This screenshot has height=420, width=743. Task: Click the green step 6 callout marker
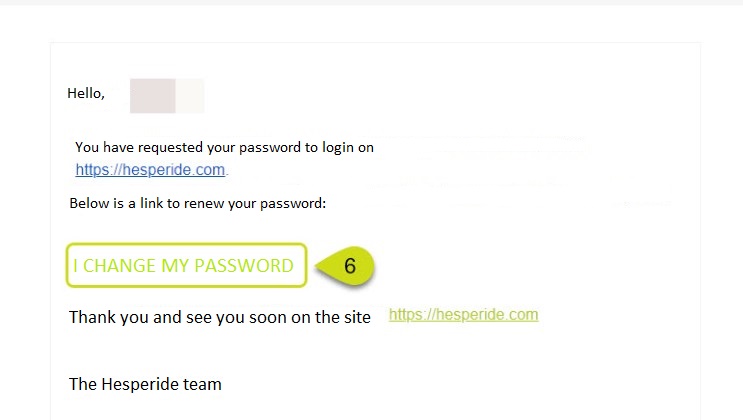(345, 266)
